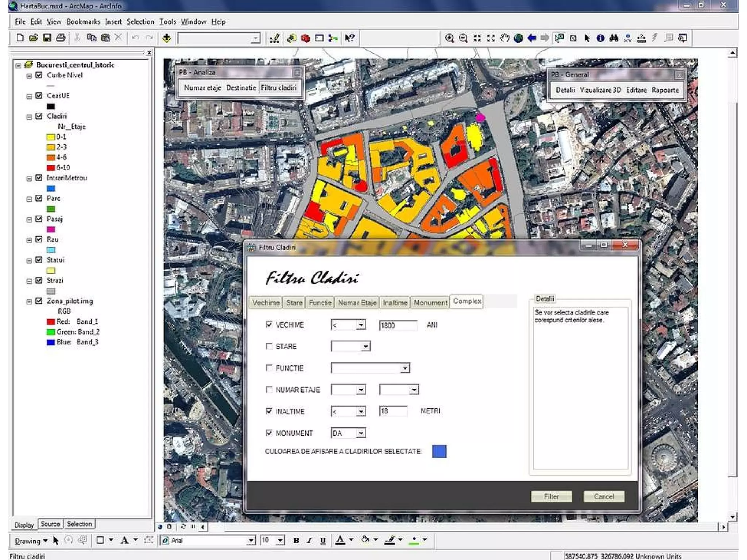Image resolution: width=747 pixels, height=560 pixels.
Task: Click the Add Data button icon
Action: (167, 38)
